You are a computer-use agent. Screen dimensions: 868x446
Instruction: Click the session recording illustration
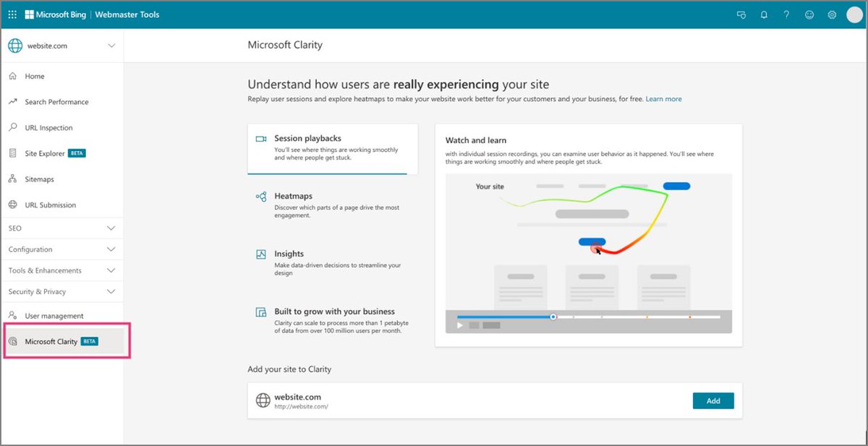click(x=589, y=253)
